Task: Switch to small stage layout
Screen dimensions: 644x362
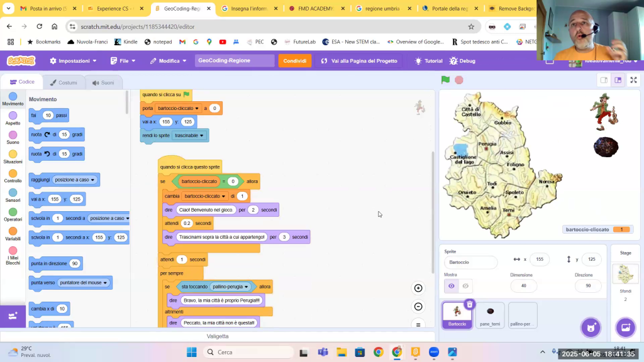Action: tap(604, 80)
